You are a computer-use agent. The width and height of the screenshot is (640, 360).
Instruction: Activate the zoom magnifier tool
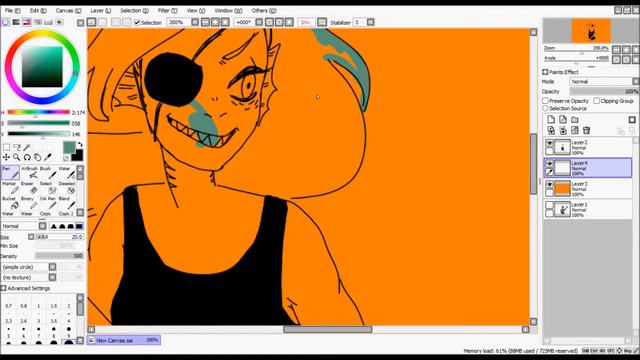17,157
